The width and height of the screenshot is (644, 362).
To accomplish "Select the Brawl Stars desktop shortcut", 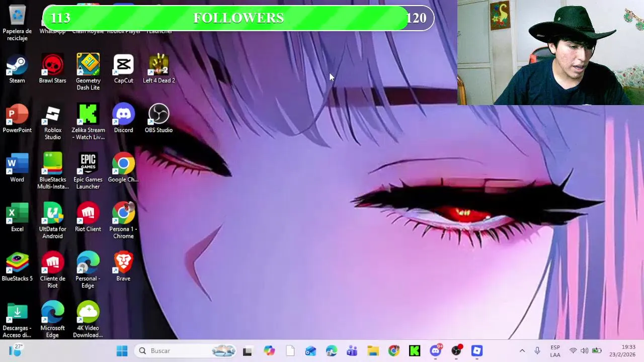I will click(52, 69).
